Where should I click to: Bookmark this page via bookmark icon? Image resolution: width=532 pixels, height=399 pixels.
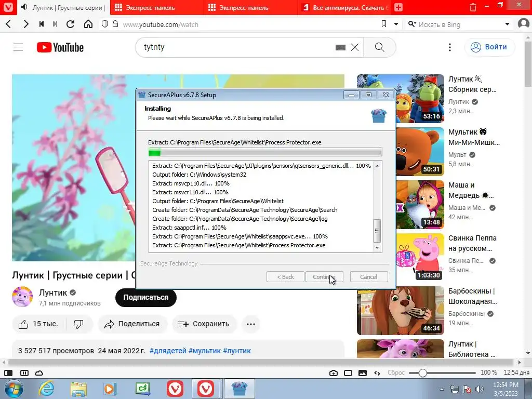tap(384, 24)
